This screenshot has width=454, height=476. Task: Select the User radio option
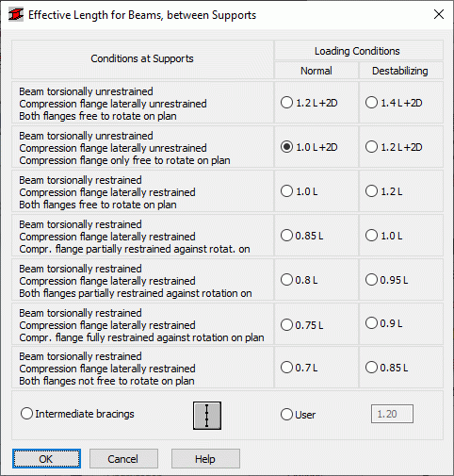tap(298, 415)
